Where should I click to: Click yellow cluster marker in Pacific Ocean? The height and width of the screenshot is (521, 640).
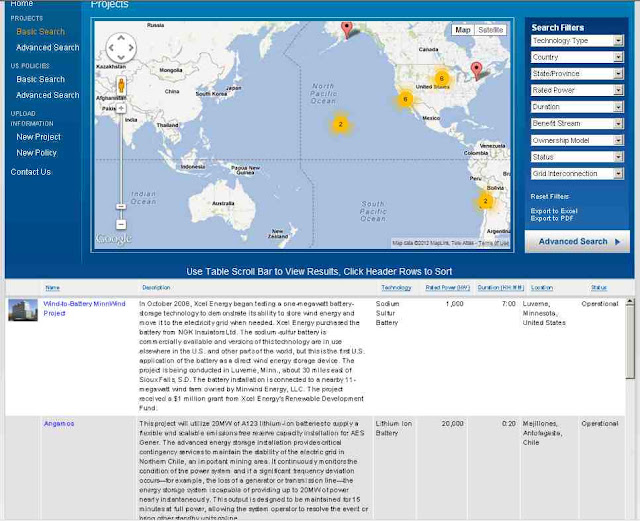(340, 124)
